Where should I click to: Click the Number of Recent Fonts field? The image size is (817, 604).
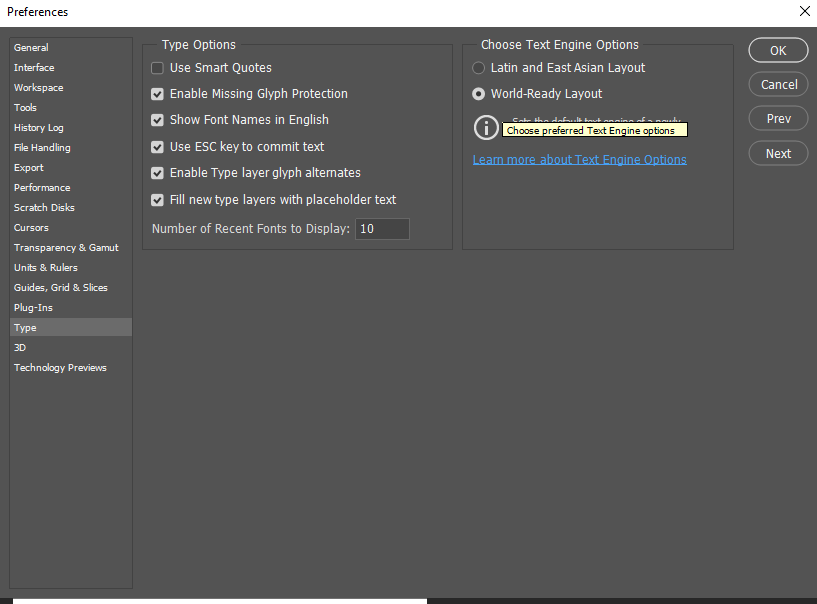coord(382,229)
